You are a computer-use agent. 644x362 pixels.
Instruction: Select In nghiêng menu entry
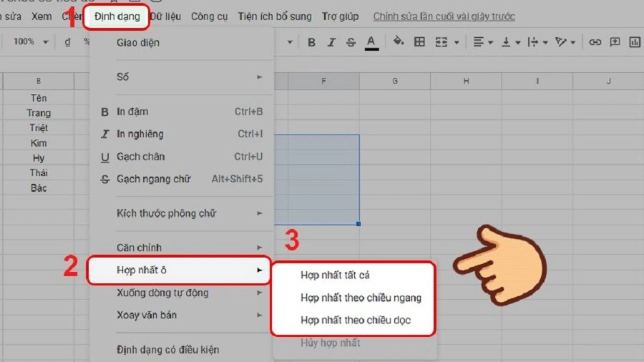pos(182,134)
